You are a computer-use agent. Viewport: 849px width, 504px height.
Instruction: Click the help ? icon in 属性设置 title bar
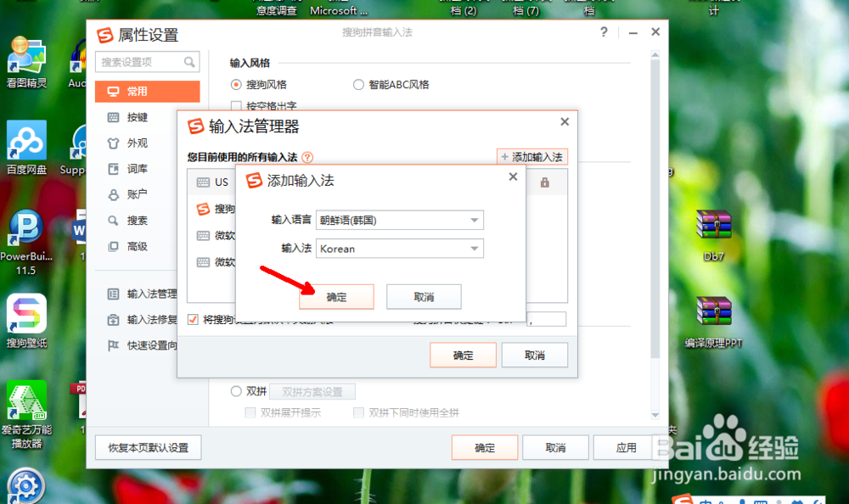click(604, 32)
